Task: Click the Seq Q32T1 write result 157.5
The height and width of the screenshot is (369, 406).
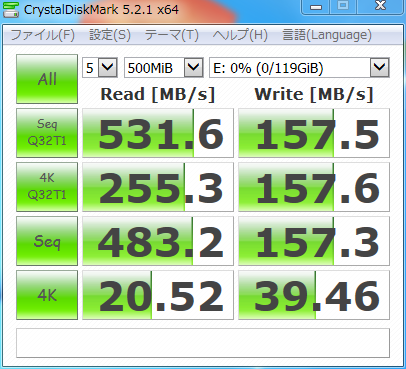Action: click(x=314, y=133)
